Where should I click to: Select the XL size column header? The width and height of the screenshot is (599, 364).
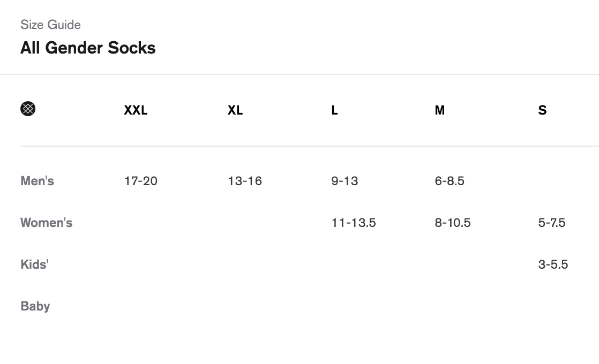[235, 110]
